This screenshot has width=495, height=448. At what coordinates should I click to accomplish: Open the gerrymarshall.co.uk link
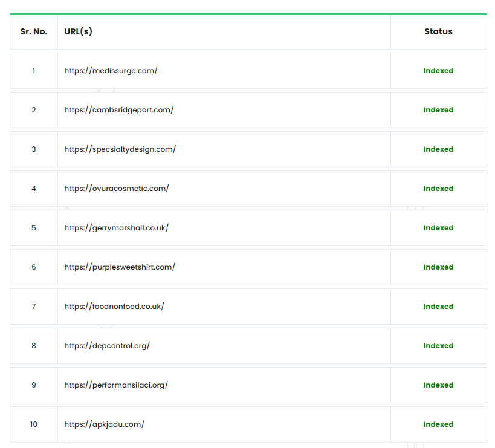[x=116, y=228]
